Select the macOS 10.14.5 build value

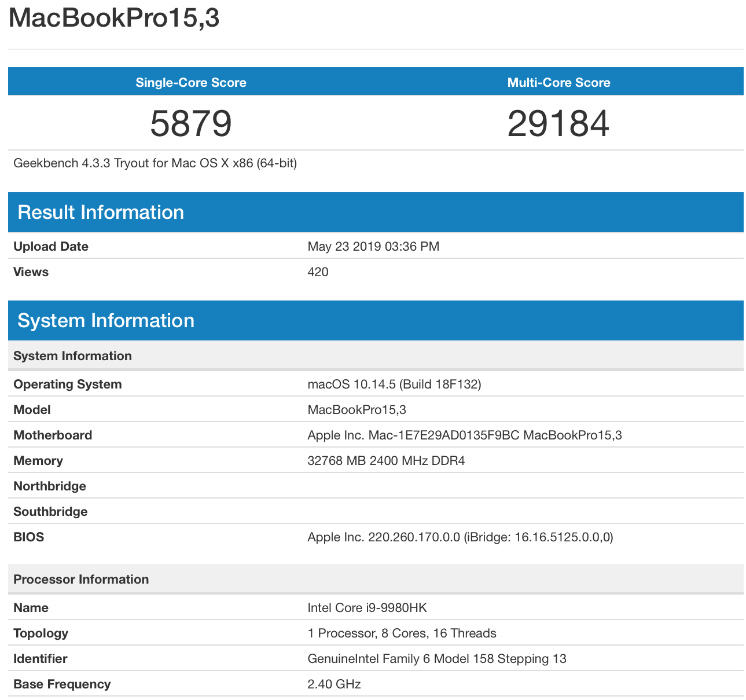(x=394, y=384)
